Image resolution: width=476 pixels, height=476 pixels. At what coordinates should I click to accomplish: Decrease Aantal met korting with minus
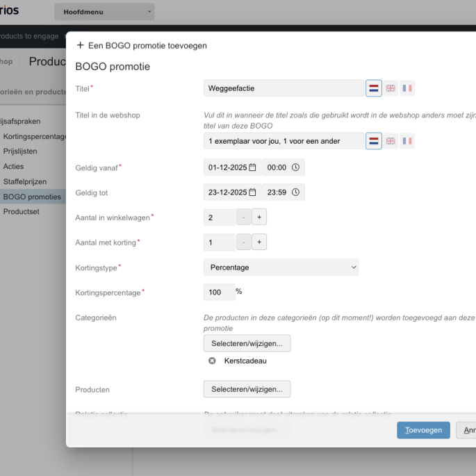243,243
